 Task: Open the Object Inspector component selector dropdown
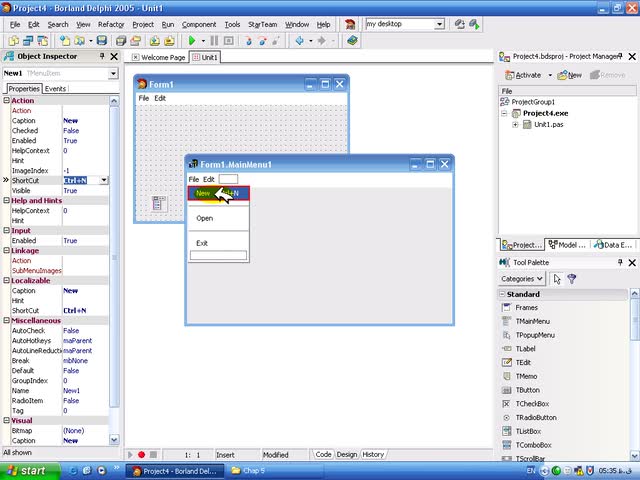[x=113, y=73]
